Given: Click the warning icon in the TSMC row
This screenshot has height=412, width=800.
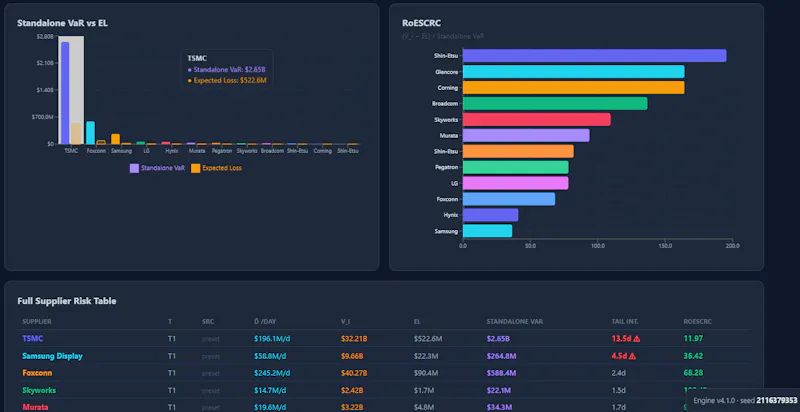Looking at the screenshot, I should pyautogui.click(x=636, y=339).
